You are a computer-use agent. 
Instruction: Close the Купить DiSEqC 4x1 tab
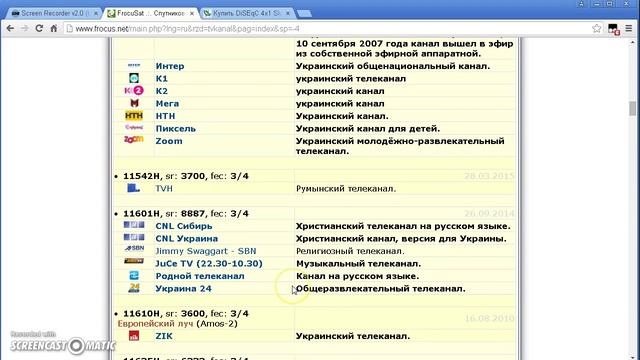[288, 13]
